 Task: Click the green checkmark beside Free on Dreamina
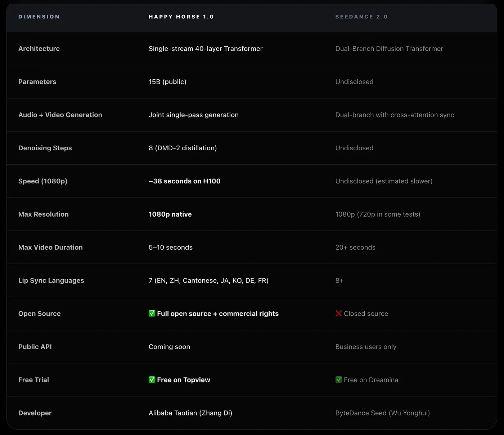click(339, 379)
